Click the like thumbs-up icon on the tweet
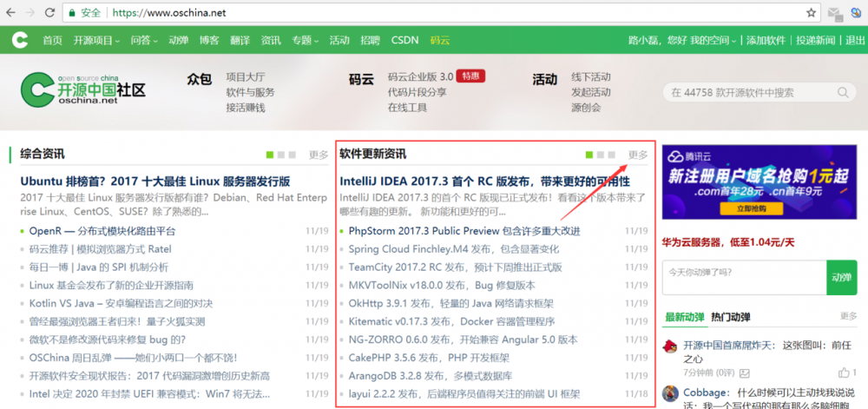 click(844, 373)
